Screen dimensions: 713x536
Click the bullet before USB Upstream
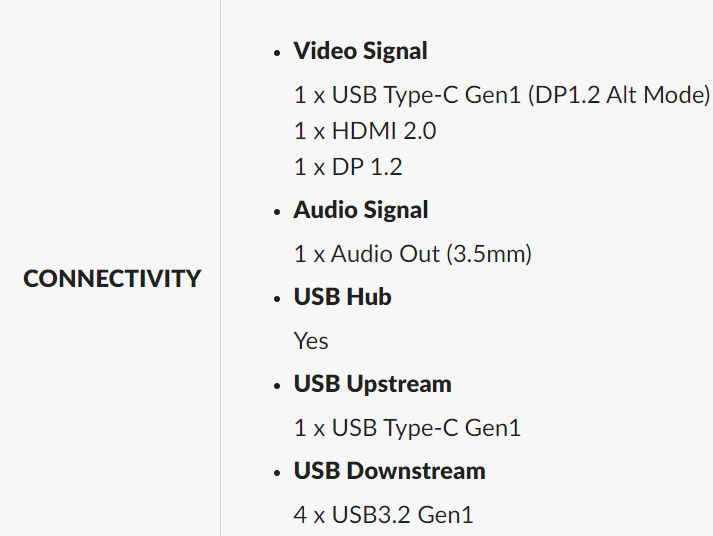[277, 385]
